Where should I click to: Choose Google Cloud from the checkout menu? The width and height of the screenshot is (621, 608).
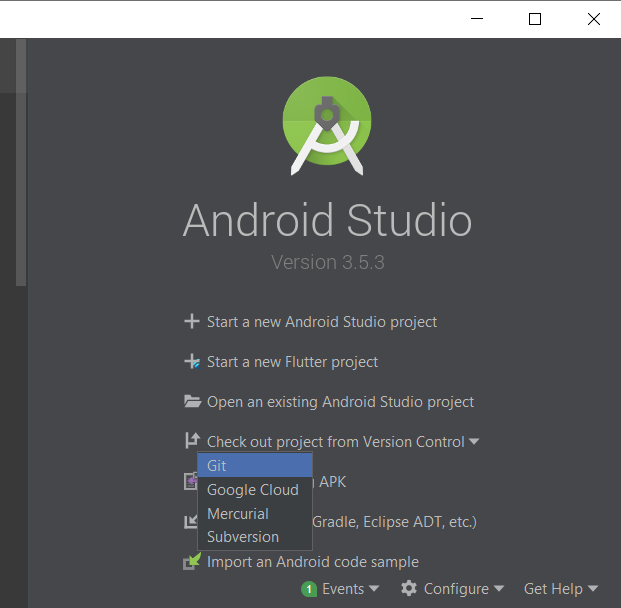[255, 490]
